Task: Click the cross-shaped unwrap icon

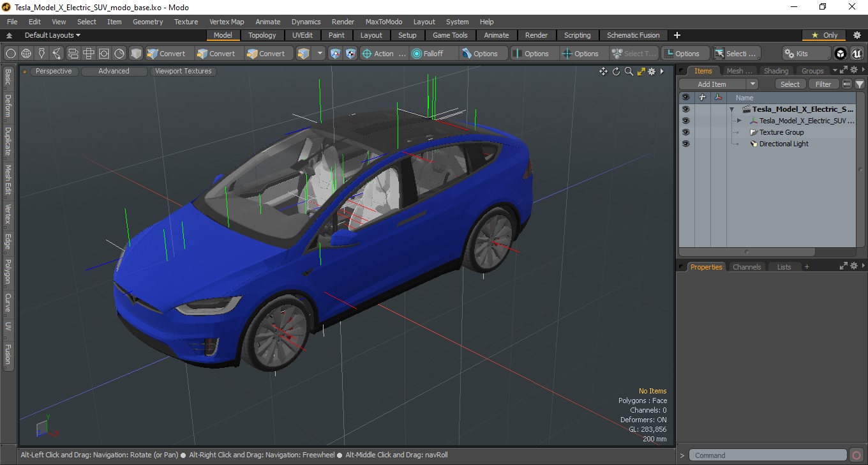Action: (89, 54)
